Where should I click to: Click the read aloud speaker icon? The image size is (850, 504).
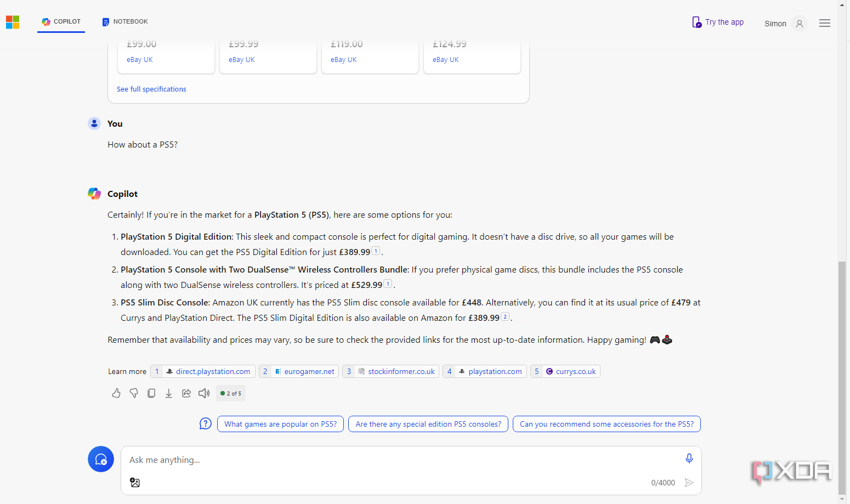(204, 393)
